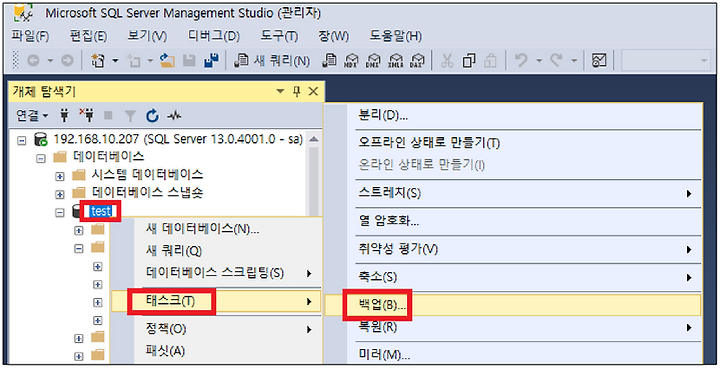The width and height of the screenshot is (720, 369).
Task: Click the Connect plug icon in Object Explorer
Action: (x=64, y=116)
